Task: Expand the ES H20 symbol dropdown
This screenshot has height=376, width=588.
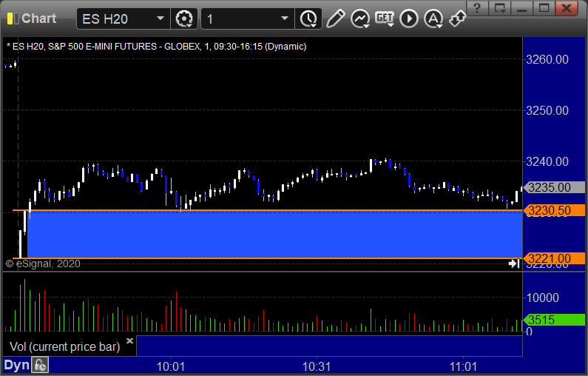Action: [x=160, y=19]
